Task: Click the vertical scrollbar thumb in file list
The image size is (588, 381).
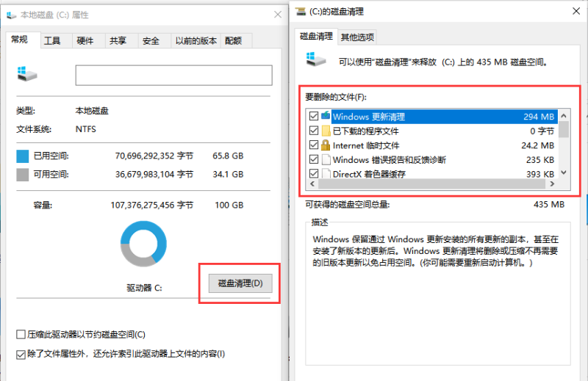Action: 564,129
